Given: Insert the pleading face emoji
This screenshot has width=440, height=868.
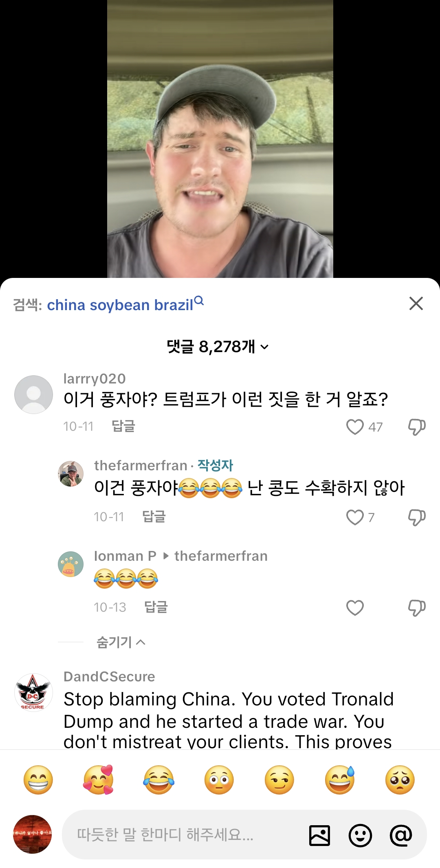Looking at the screenshot, I should point(400,780).
